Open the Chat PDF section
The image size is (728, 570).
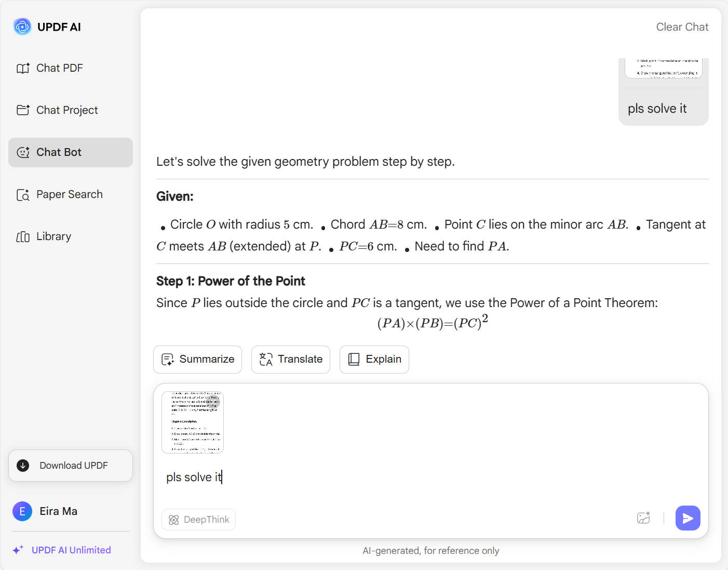(59, 68)
